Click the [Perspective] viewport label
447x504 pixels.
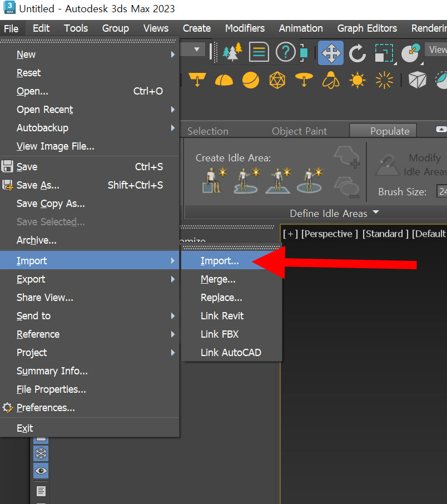click(329, 234)
